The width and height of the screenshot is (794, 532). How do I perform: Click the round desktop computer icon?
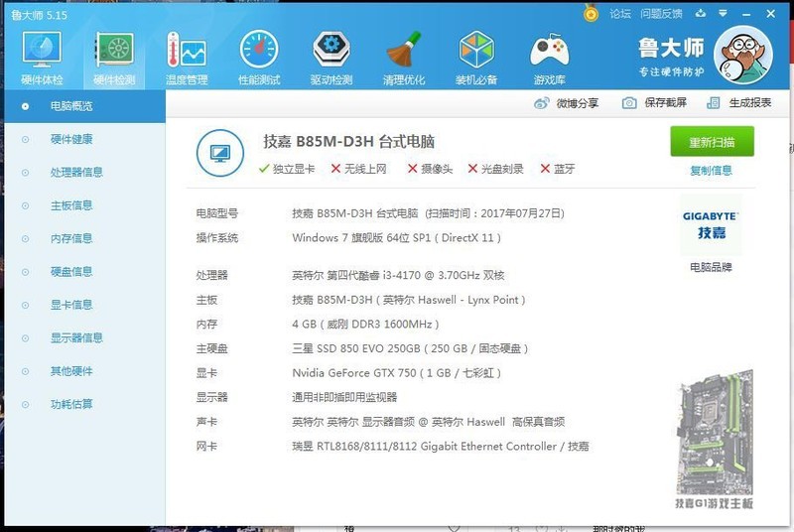[220, 153]
